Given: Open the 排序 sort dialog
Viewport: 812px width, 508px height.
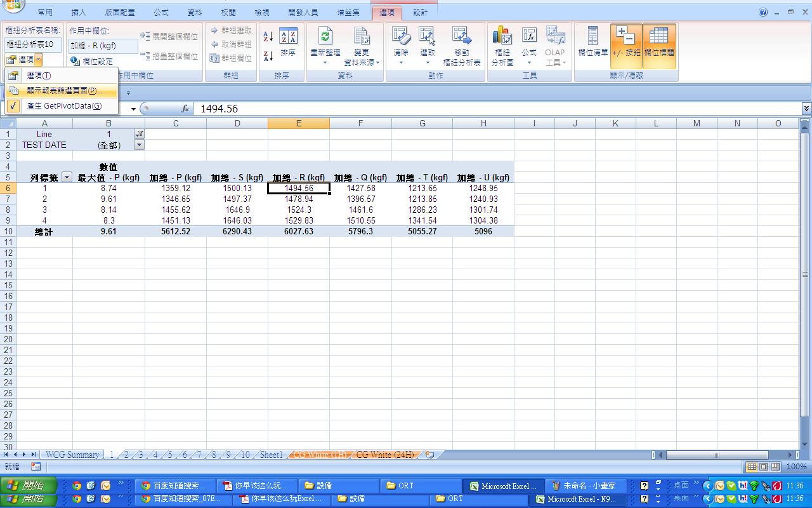Looking at the screenshot, I should point(288,42).
